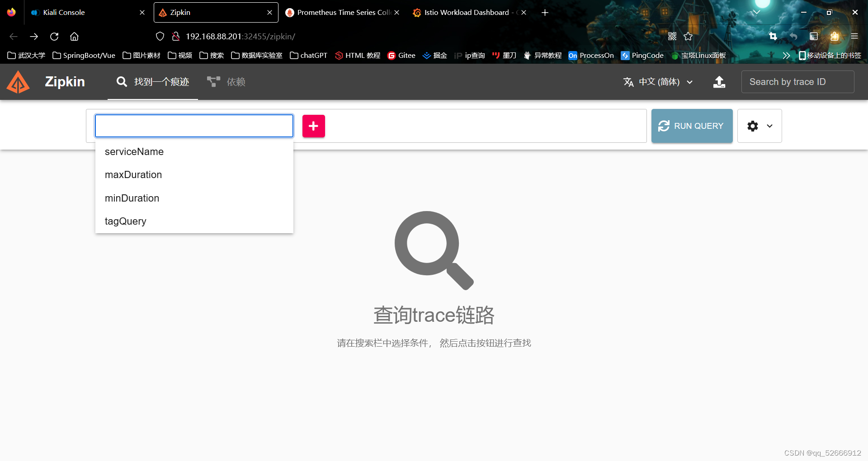Open the HTML 教程 bookmark
Viewport: 868px width, 461px height.
click(358, 56)
